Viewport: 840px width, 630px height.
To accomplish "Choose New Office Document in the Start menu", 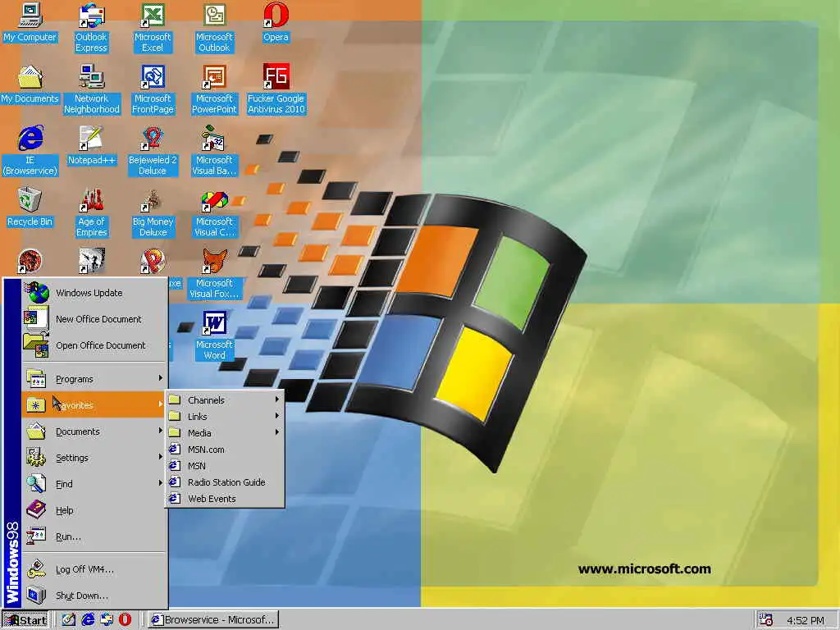I will click(94, 319).
